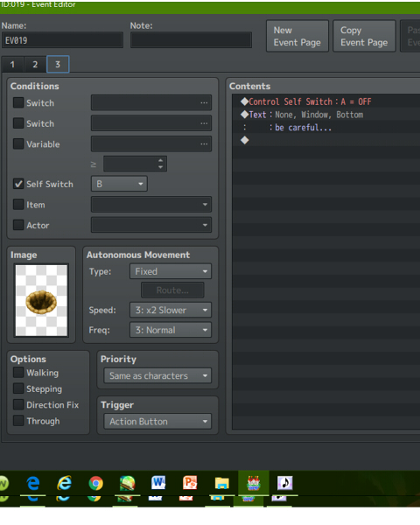This screenshot has height=525, width=420.
Task: Open Google Chrome from the taskbar
Action: click(x=95, y=483)
